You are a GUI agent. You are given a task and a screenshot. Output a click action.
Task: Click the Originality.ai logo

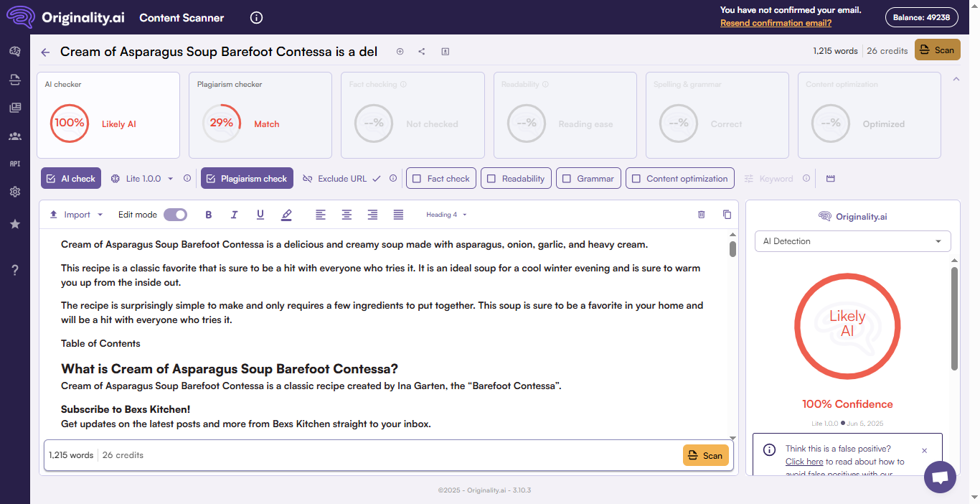pyautogui.click(x=65, y=17)
